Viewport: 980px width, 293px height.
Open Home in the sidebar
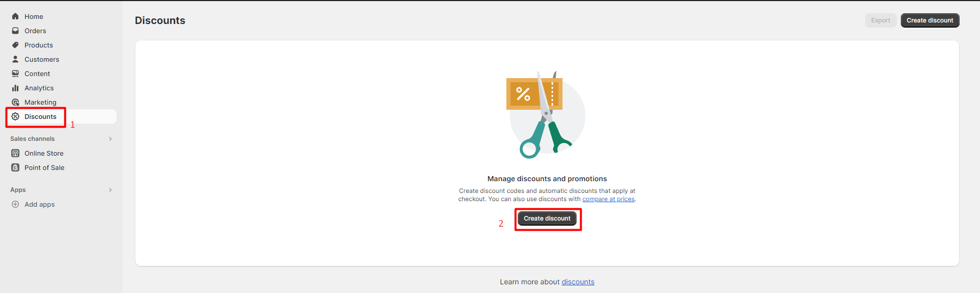coord(61,16)
